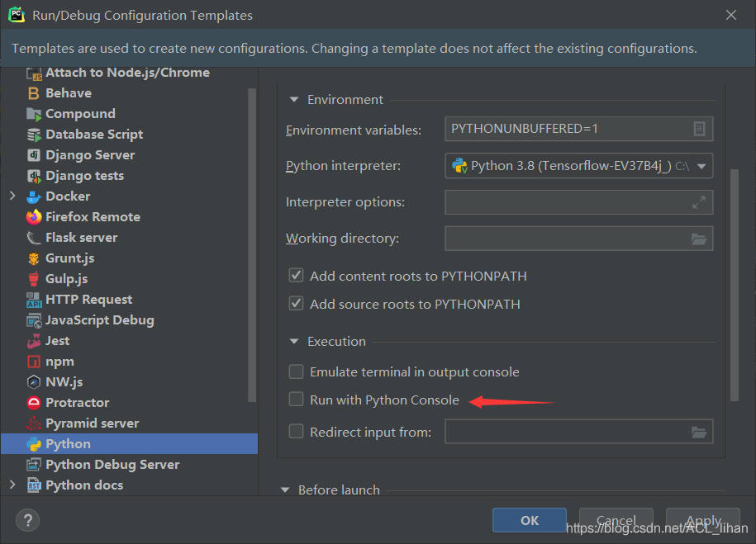Click the Firefox Remote icon

click(34, 217)
